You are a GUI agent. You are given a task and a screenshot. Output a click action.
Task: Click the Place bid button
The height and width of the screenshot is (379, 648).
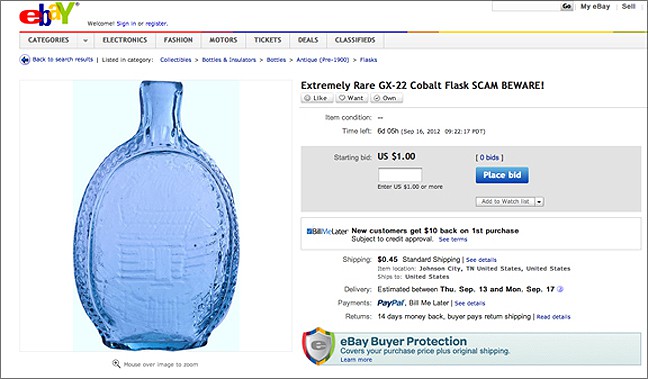[x=502, y=175]
